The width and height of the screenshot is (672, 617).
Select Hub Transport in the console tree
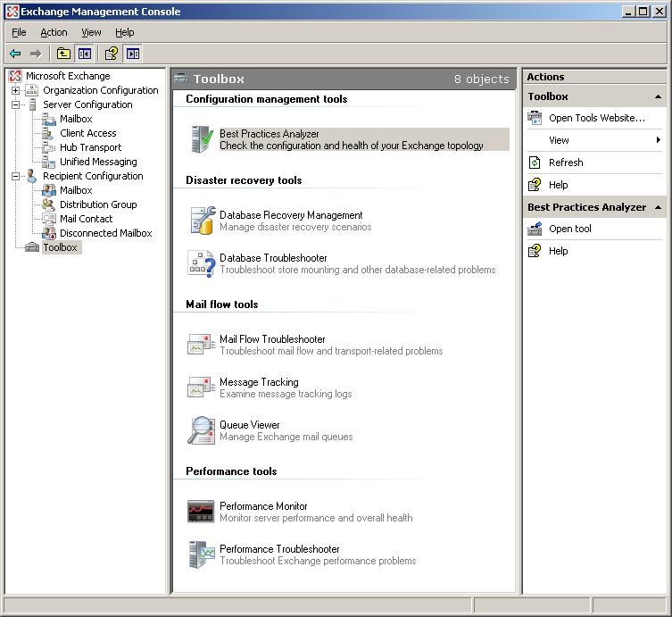coord(90,147)
